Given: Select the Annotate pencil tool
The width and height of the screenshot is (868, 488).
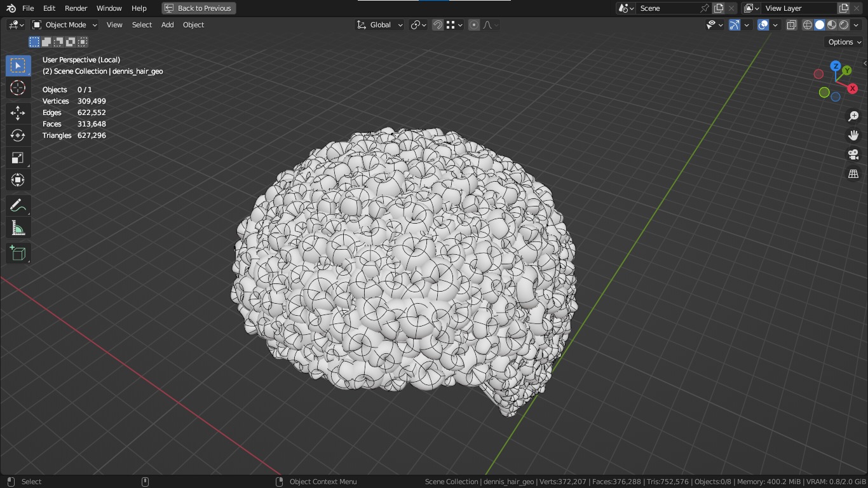Looking at the screenshot, I should click(x=18, y=205).
